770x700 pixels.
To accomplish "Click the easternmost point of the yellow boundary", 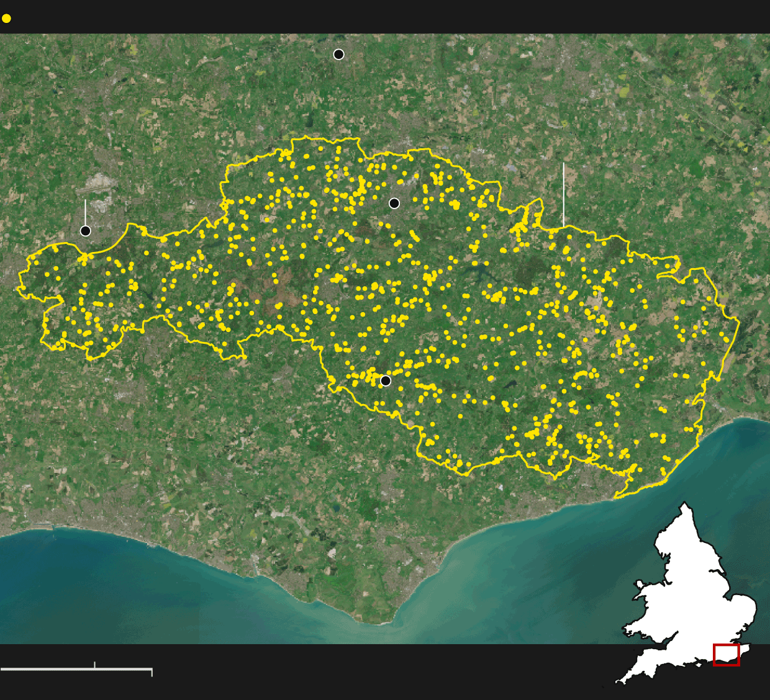I will [739, 320].
